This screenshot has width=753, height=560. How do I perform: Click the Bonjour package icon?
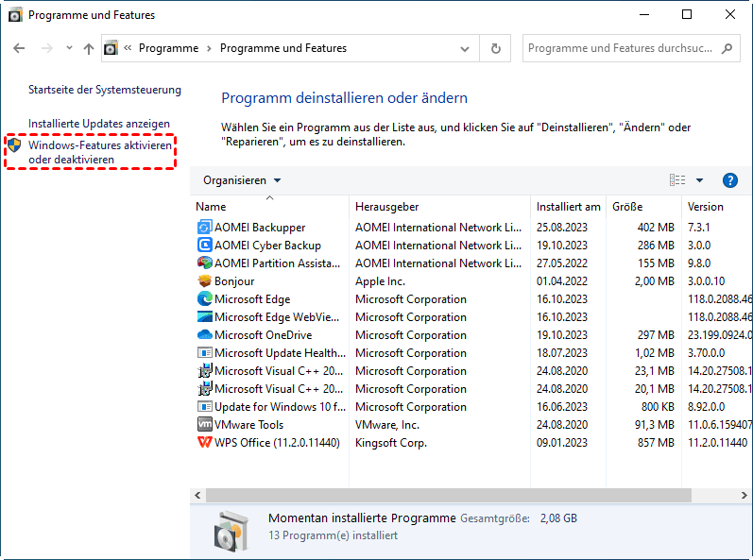click(x=205, y=280)
